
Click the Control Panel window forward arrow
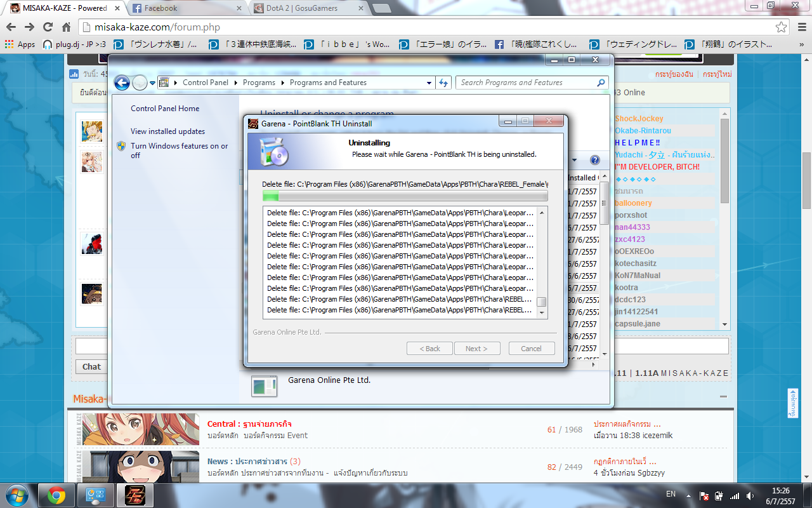[x=140, y=83]
